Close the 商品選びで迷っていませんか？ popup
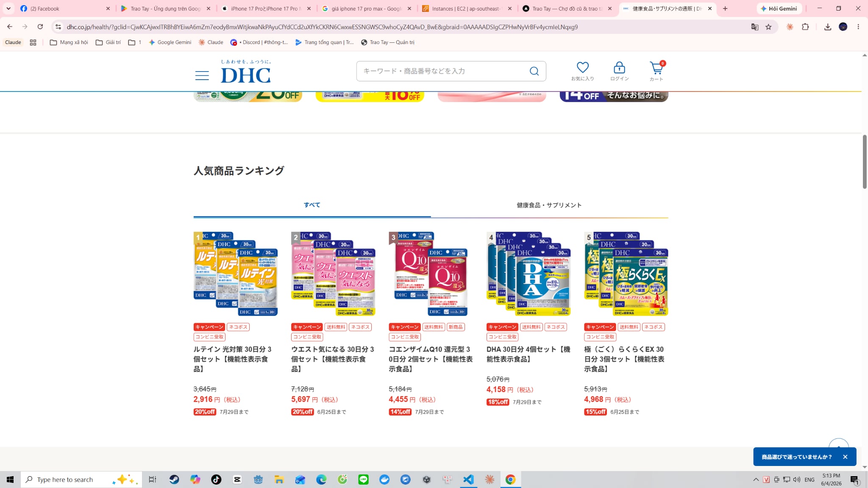 (x=845, y=457)
